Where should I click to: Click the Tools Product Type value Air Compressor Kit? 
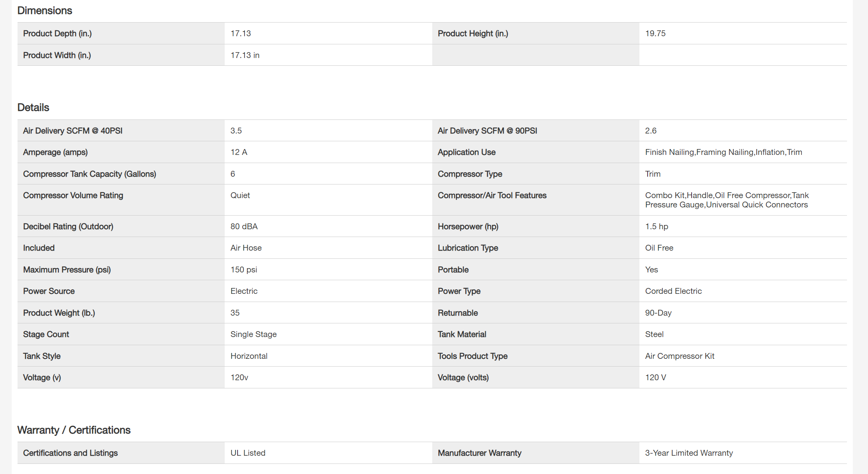point(680,356)
